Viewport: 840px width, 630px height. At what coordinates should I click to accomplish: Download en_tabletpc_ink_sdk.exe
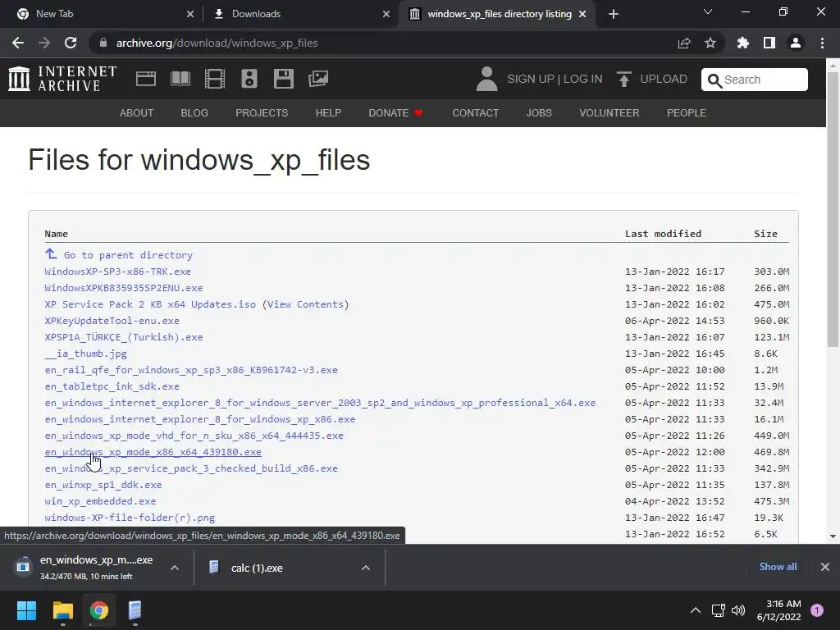pos(112,386)
